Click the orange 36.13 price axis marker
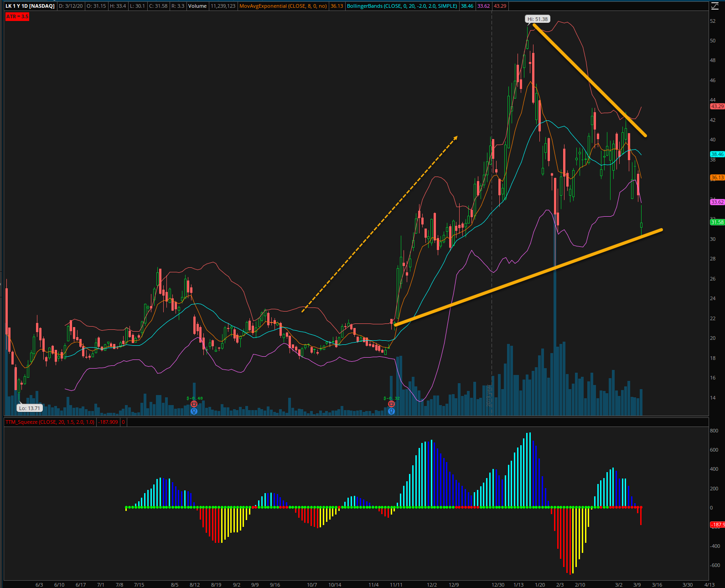Viewport: 725px width, 588px height. click(x=717, y=177)
